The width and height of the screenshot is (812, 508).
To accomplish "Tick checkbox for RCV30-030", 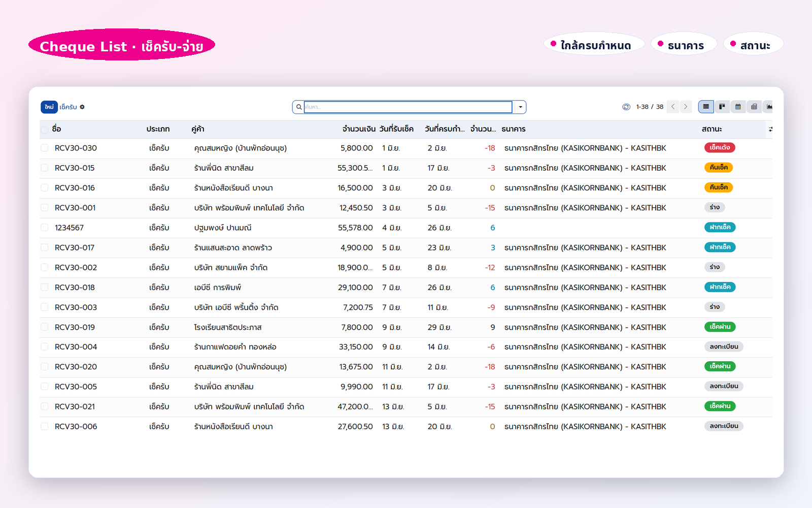I will (45, 148).
